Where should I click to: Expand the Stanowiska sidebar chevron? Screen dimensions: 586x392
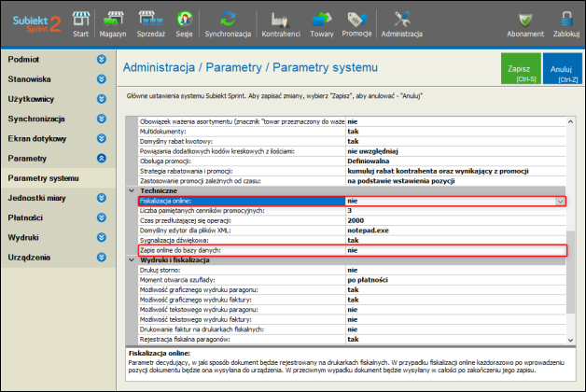[x=102, y=78]
